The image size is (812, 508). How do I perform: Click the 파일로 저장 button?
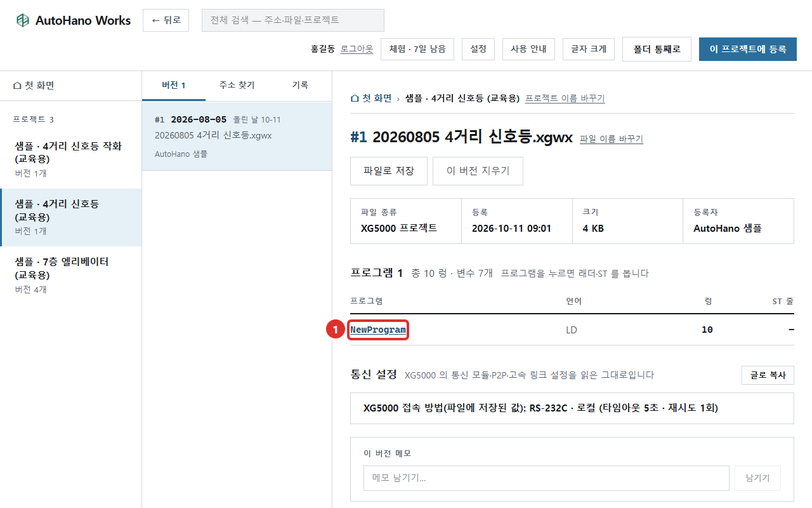coord(389,171)
